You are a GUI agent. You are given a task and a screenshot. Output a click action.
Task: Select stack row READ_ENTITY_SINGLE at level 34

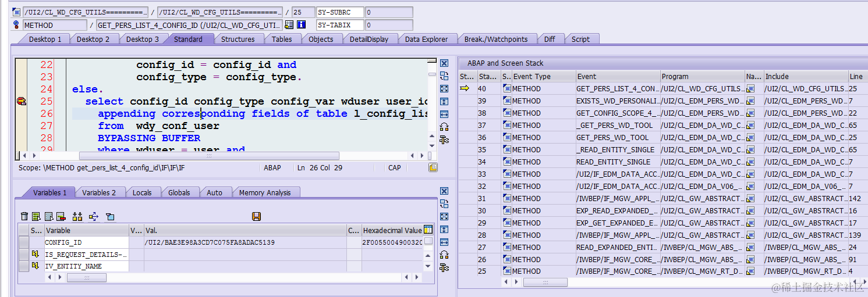pos(662,162)
